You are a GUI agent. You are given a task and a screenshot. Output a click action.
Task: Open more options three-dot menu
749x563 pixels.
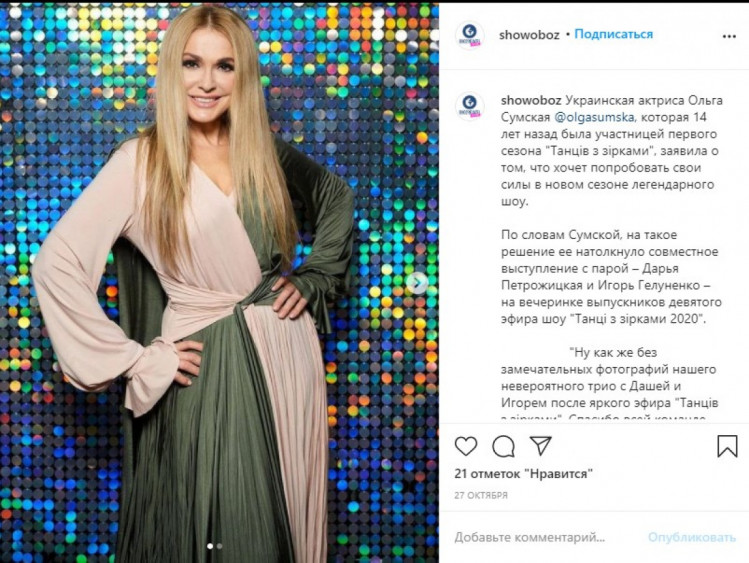pyautogui.click(x=729, y=36)
